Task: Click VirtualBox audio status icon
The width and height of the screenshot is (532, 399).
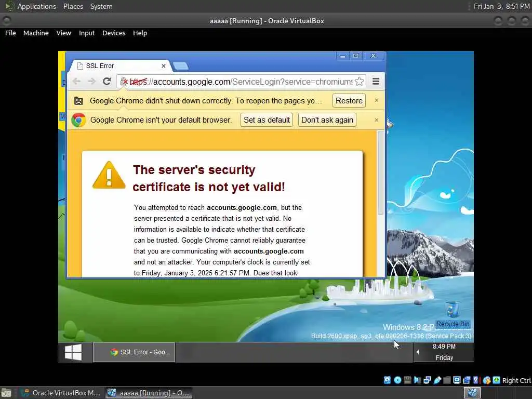Action: click(x=417, y=380)
